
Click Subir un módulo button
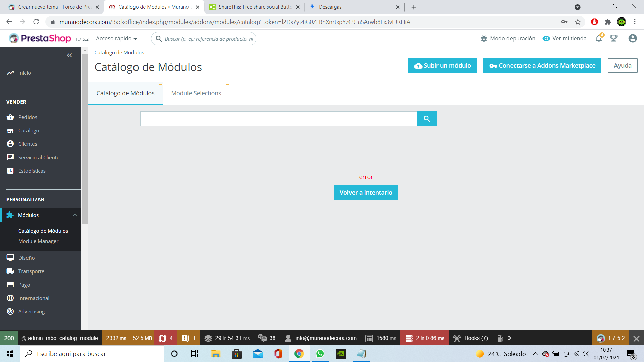pyautogui.click(x=442, y=66)
